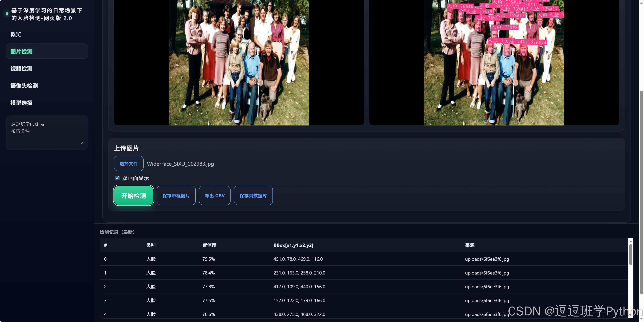Click index 2 in the detection table

[x=105, y=286]
